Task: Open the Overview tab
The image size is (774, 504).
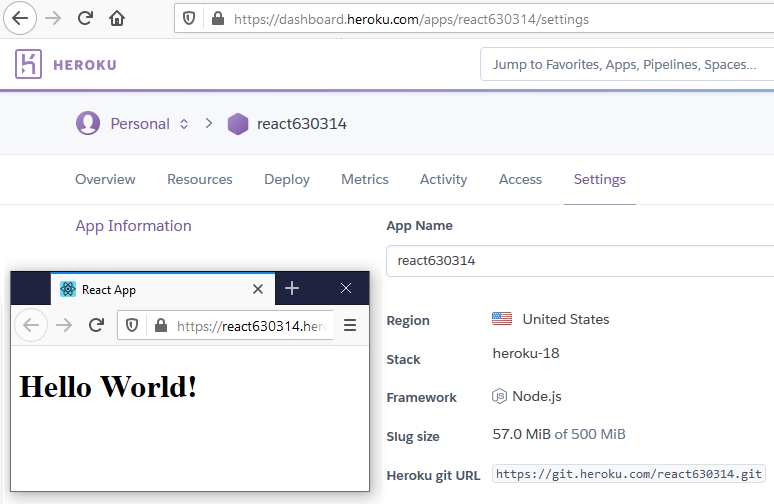Action: pos(105,179)
